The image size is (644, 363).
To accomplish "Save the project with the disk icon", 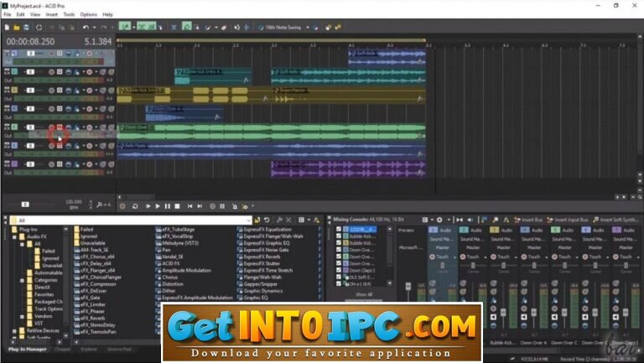I will pos(26,28).
